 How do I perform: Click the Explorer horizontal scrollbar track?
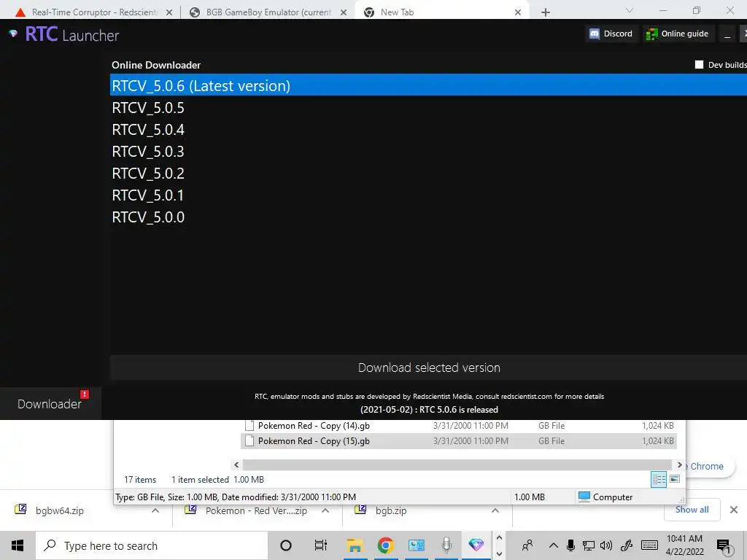457,464
